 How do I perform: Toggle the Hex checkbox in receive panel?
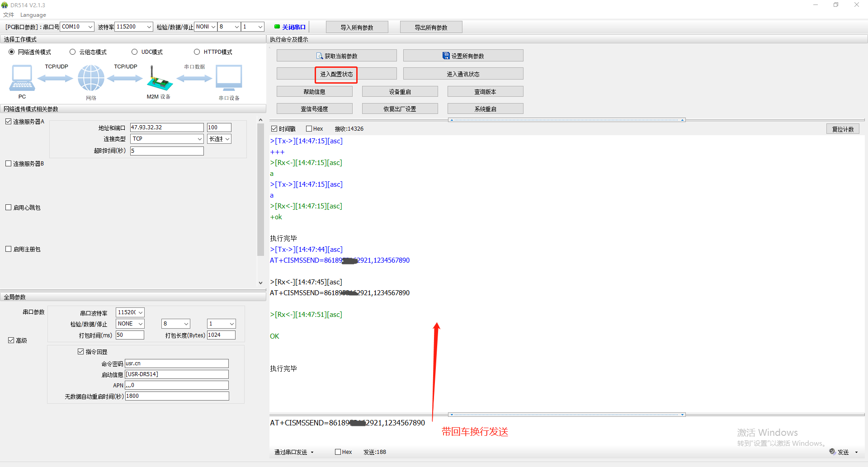coord(309,129)
